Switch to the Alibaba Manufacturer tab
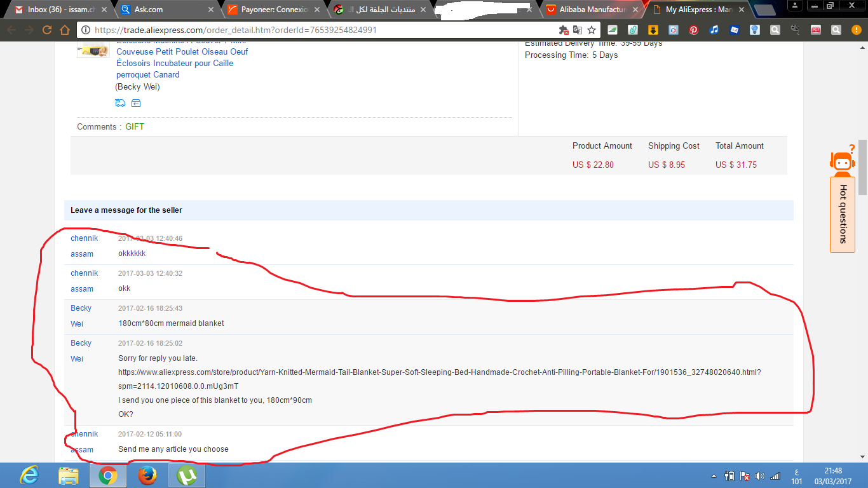Image resolution: width=868 pixels, height=488 pixels. [592, 10]
